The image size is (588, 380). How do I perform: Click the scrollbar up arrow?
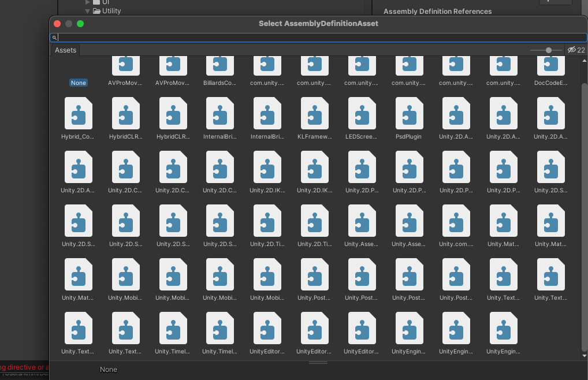coord(584,60)
